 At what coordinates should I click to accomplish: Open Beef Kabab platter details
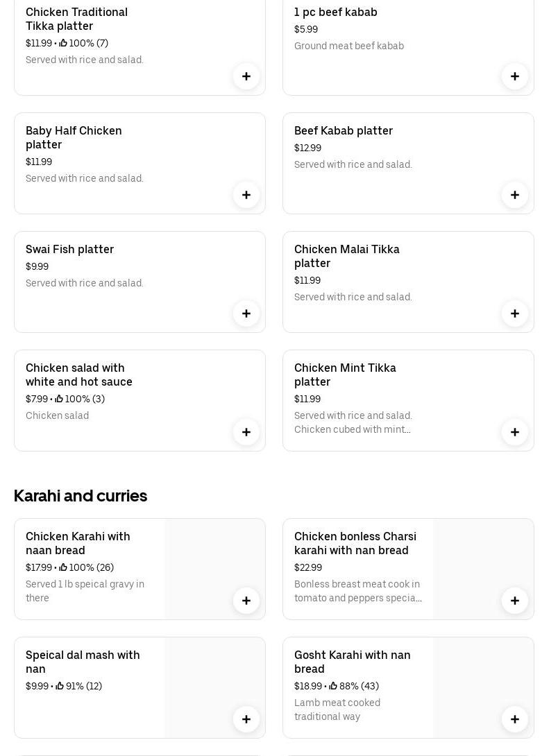343,130
